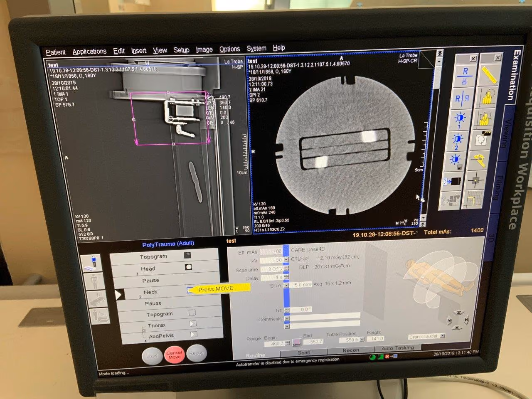The width and height of the screenshot is (532, 399).
Task: Select the greyed body figure icon below standing patient
Action: click(x=94, y=282)
